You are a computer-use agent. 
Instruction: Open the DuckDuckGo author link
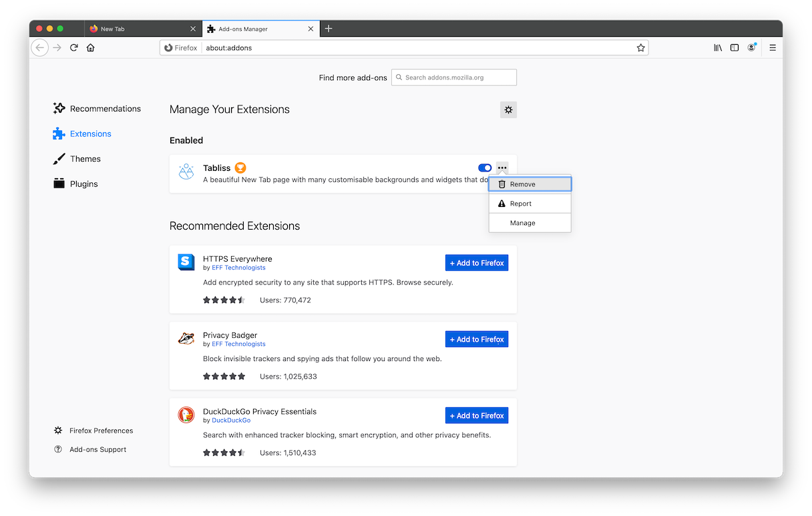click(231, 421)
